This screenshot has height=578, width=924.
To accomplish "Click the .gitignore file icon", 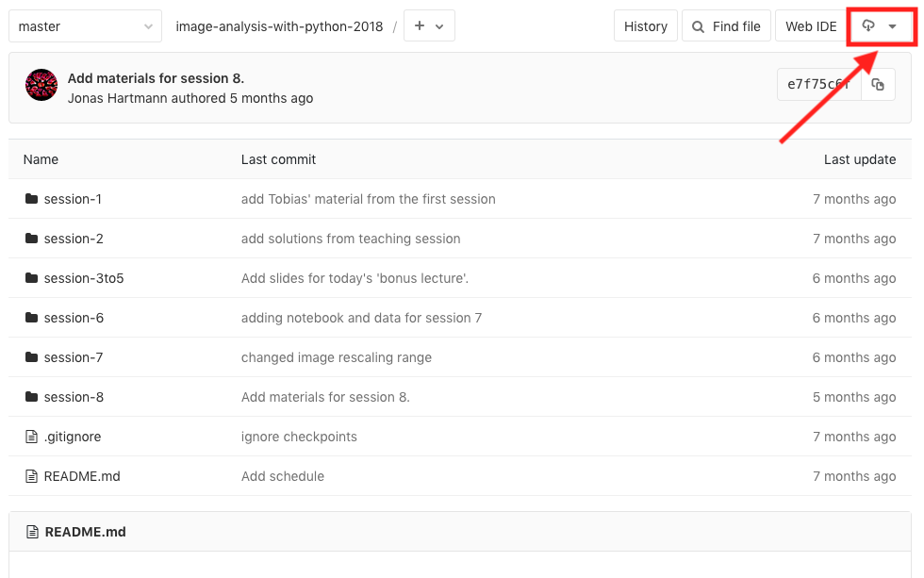I will 31,437.
